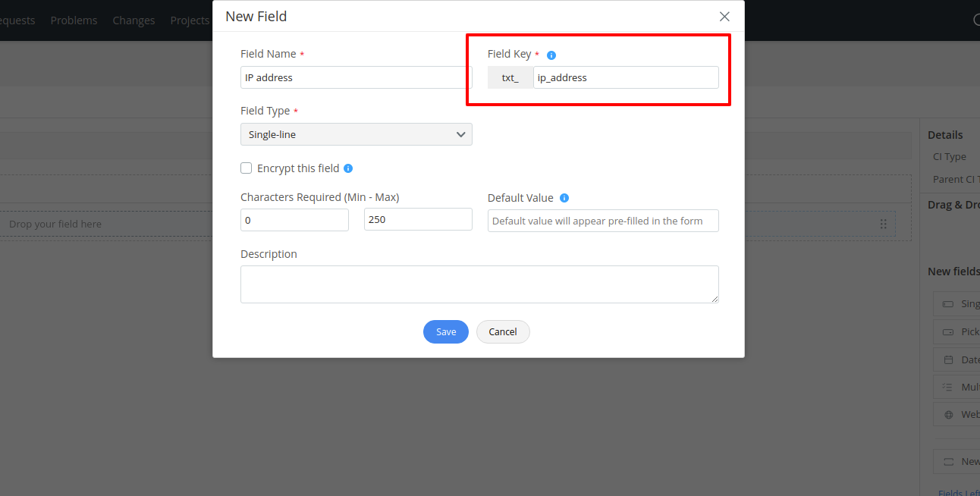Select the Date field calendar icon in the sidebar
This screenshot has height=496, width=980.
point(950,359)
